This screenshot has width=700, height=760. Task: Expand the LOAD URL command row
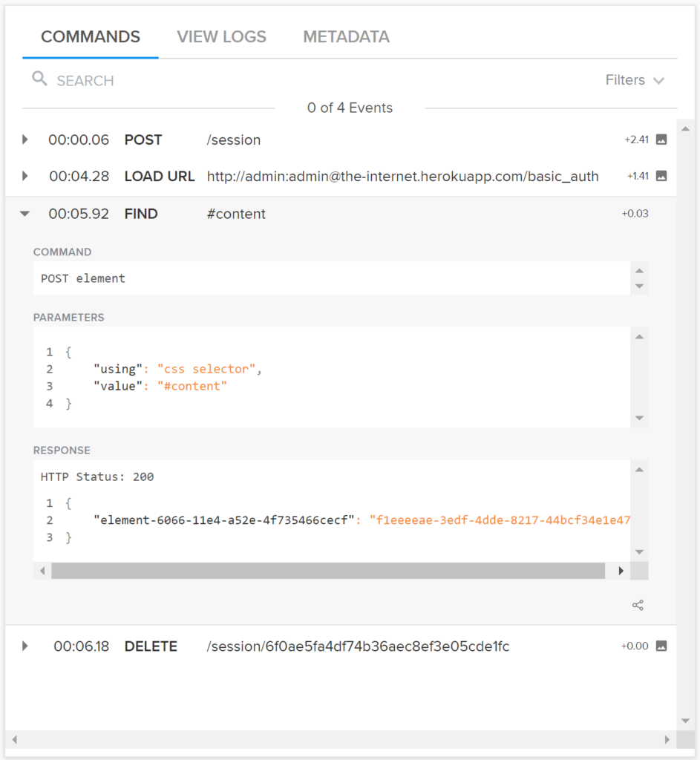[x=24, y=176]
